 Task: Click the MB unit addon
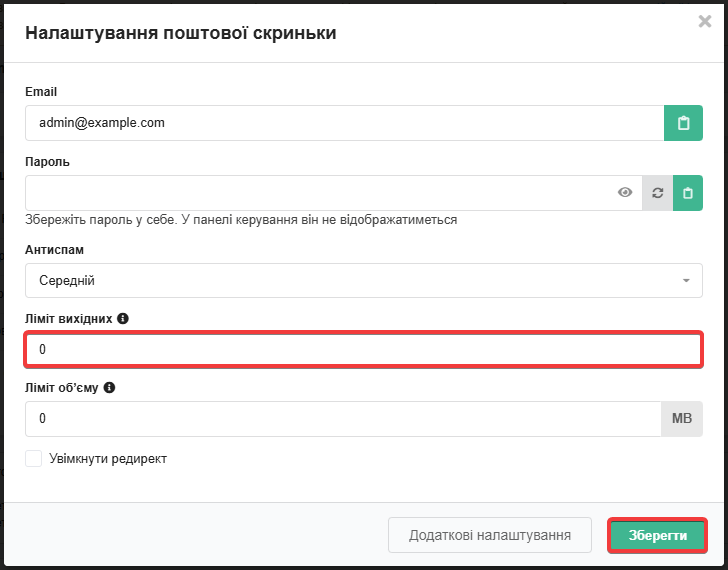pyautogui.click(x=682, y=419)
